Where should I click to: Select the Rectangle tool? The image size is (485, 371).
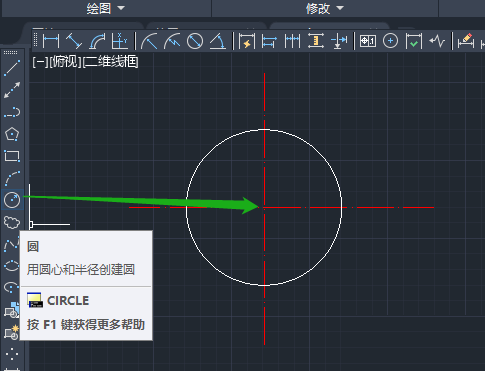click(12, 156)
